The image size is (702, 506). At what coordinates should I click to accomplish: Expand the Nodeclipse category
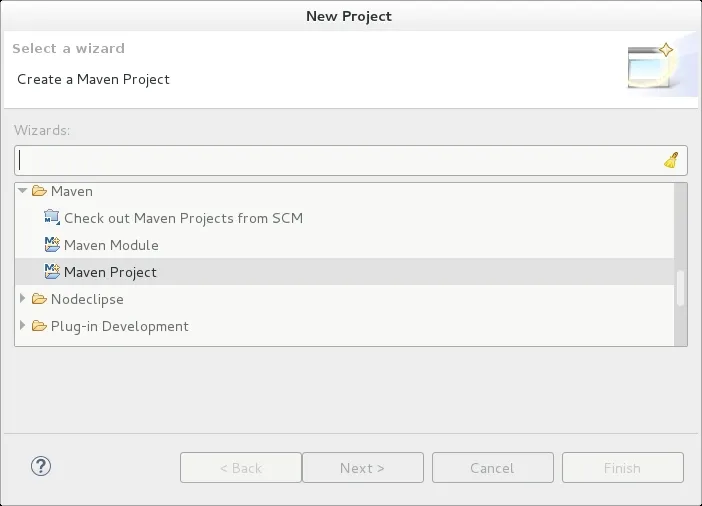[x=23, y=298]
